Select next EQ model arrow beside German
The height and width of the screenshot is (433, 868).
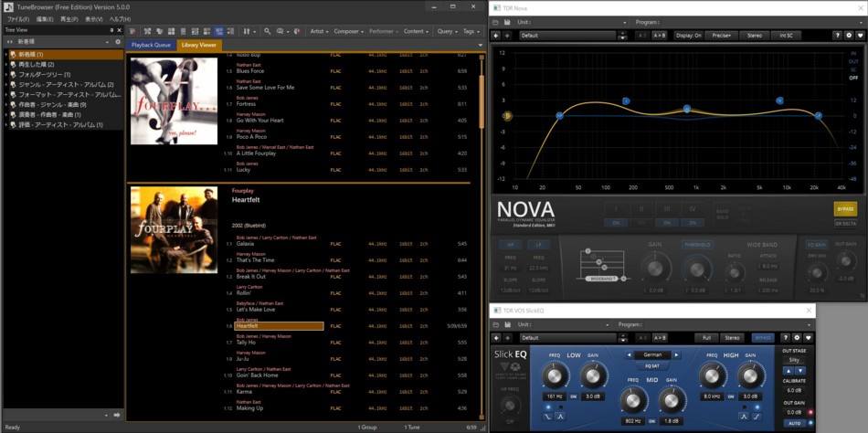coord(676,355)
